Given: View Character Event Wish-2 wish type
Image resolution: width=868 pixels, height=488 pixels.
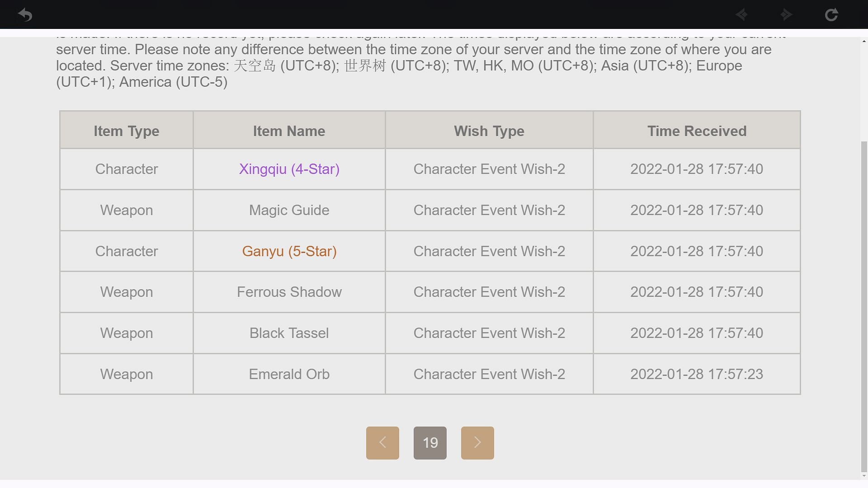Looking at the screenshot, I should pos(489,169).
